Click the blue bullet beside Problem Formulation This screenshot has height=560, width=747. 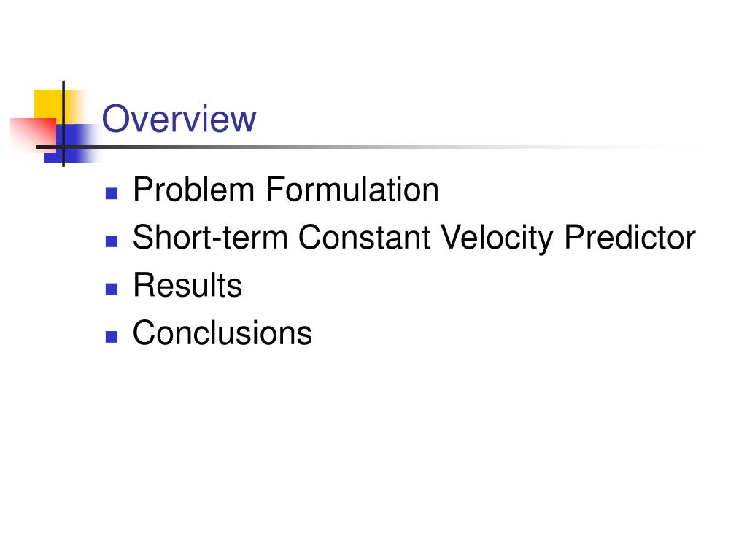[112, 193]
